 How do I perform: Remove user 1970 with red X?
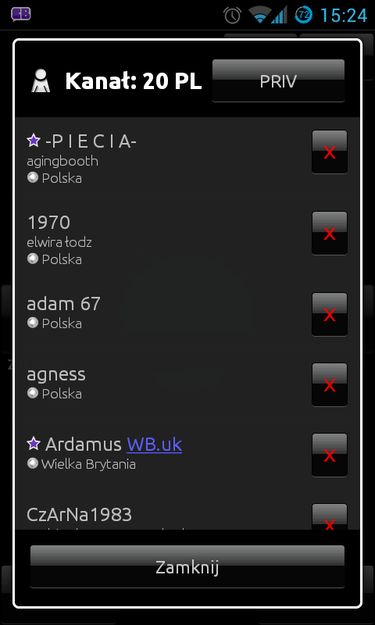[329, 233]
